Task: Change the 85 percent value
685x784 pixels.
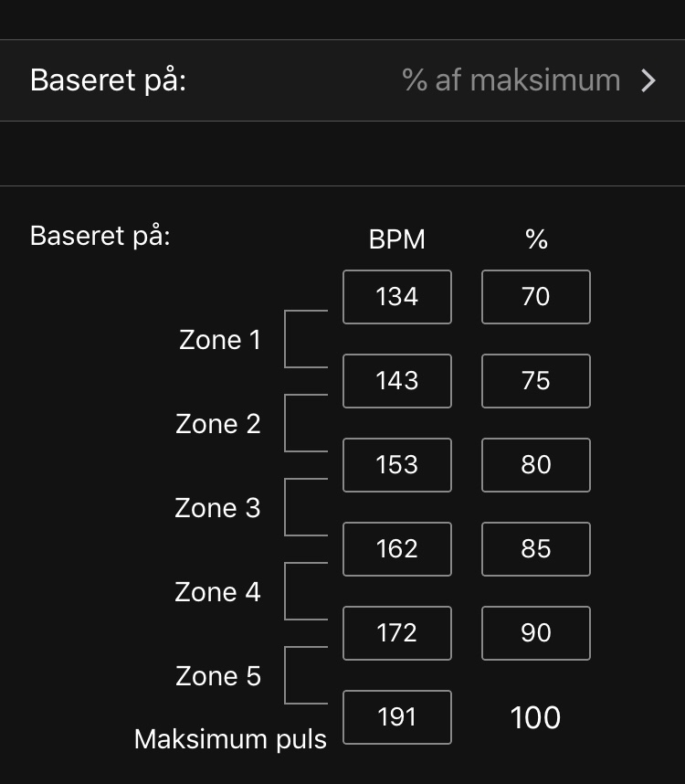Action: pos(536,549)
